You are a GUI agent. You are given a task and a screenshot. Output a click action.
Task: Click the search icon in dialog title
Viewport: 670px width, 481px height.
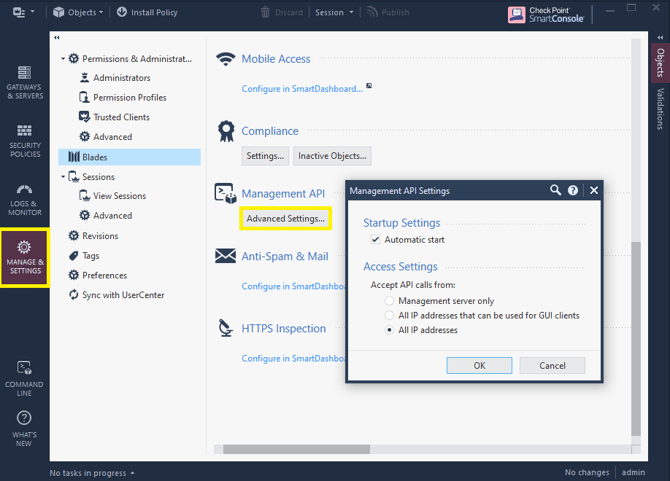[555, 190]
